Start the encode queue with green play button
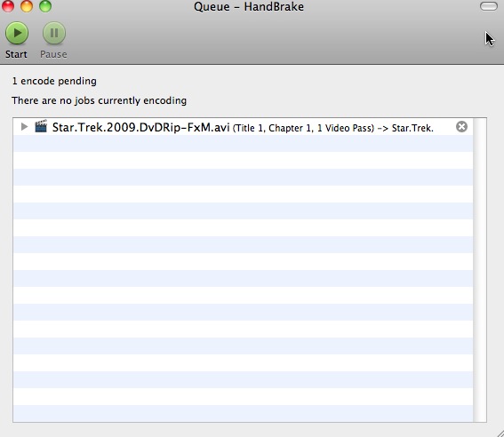Viewport: 504px width, 437px height. click(17, 33)
